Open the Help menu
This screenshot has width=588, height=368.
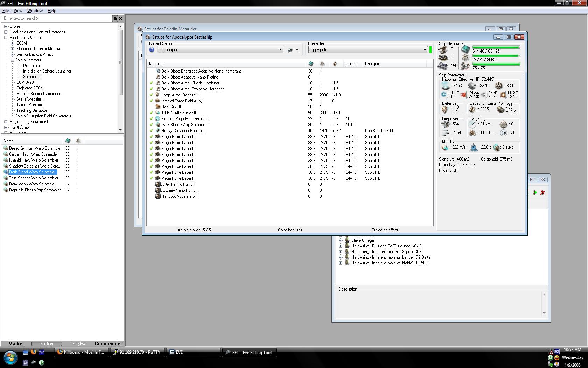pyautogui.click(x=52, y=11)
